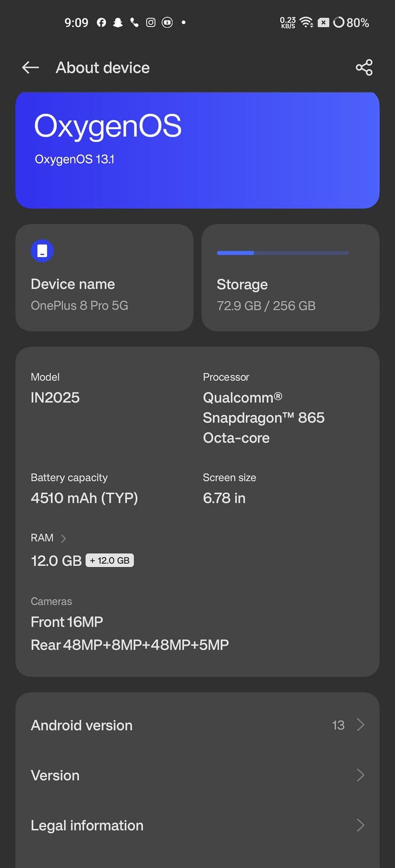Tap the Wi-Fi icon in status bar
Viewport: 395px width, 868px height.
pyautogui.click(x=306, y=22)
